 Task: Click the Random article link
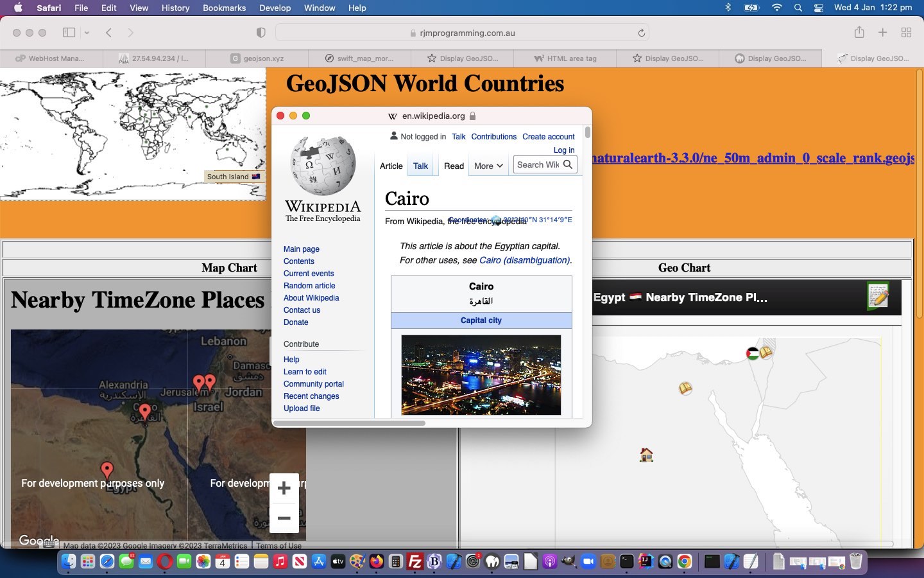[x=309, y=286]
